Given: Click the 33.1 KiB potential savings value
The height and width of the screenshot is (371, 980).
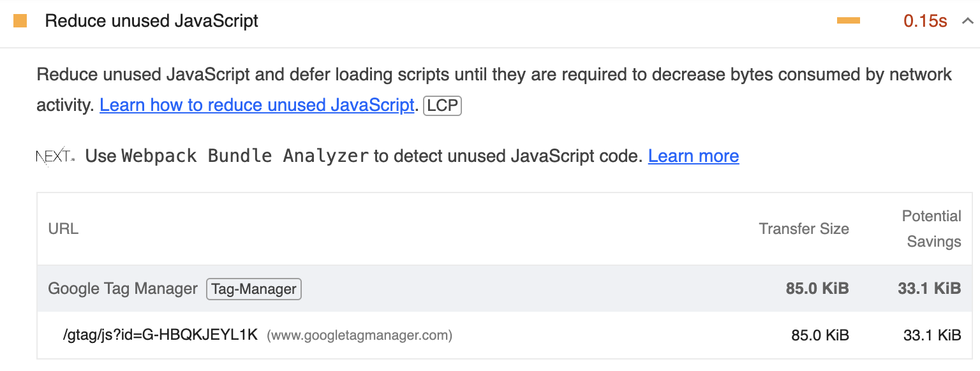Looking at the screenshot, I should [x=929, y=288].
